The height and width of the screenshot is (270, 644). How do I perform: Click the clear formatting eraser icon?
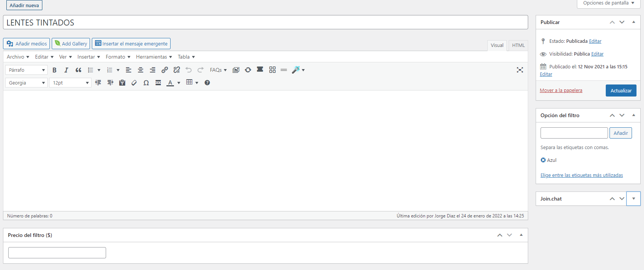point(134,83)
